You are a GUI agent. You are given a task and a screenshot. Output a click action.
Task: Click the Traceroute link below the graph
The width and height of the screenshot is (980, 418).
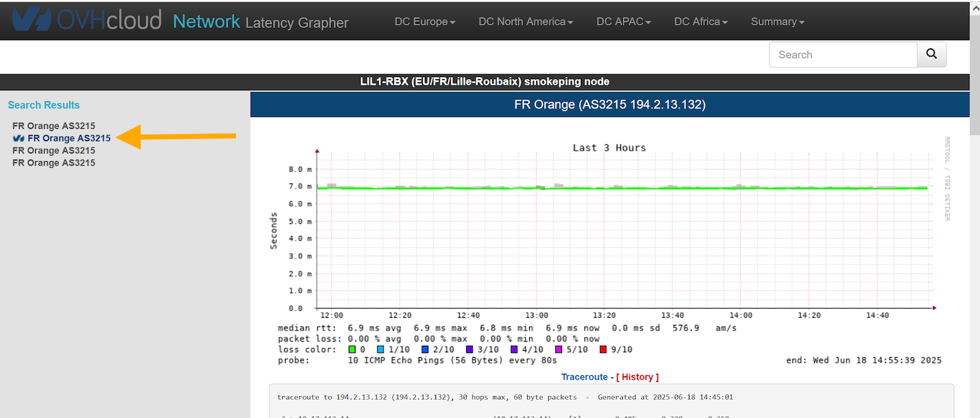(x=584, y=377)
